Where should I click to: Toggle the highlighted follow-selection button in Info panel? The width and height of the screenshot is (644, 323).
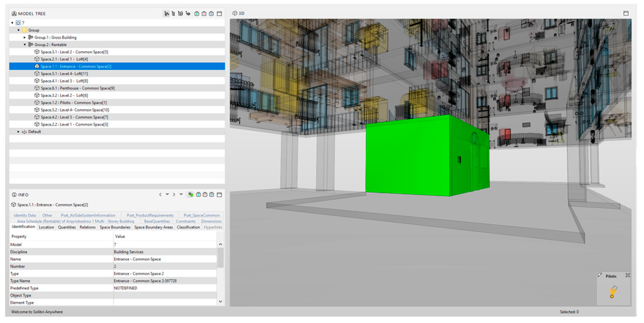(190, 195)
